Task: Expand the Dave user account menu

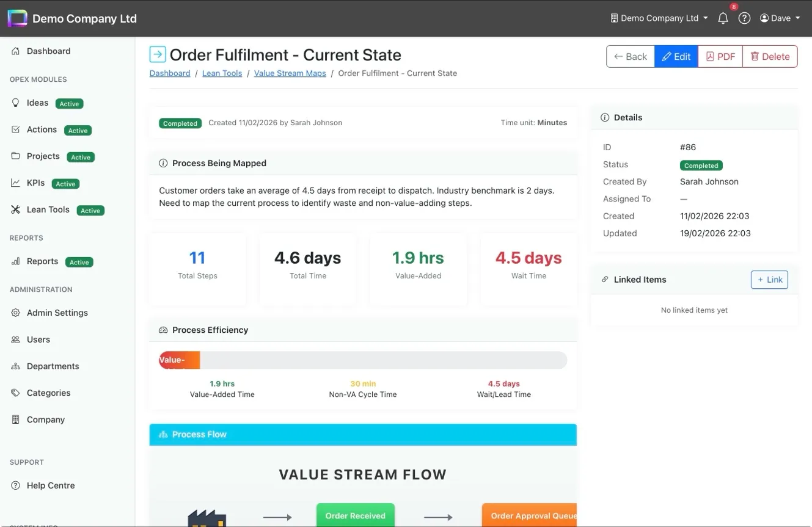Action: click(780, 18)
